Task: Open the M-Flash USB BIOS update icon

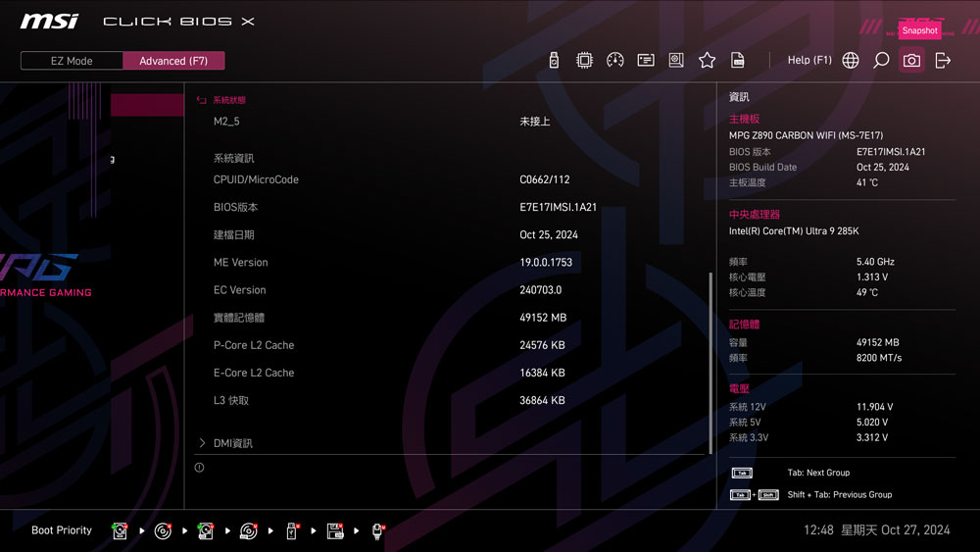Action: point(554,60)
